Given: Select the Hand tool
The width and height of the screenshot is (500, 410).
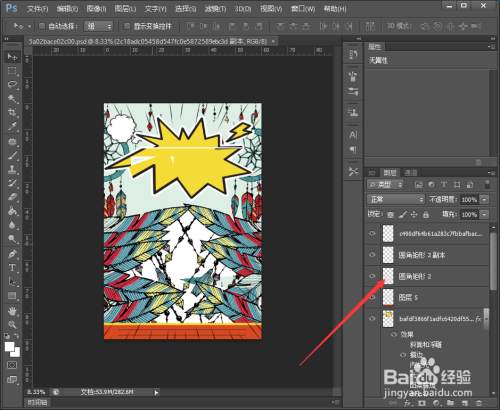Looking at the screenshot, I should 12,311.
